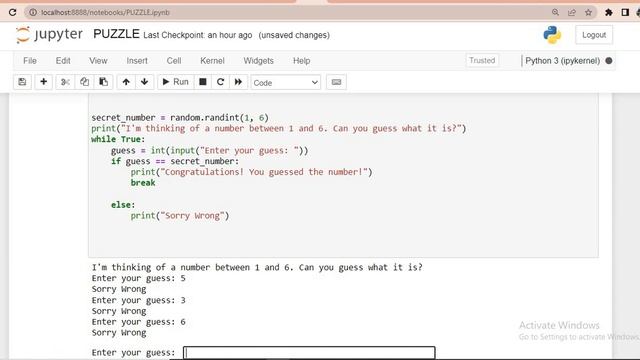Paste cells below with the clipboard icon
This screenshot has width=640, height=360.
tap(103, 82)
